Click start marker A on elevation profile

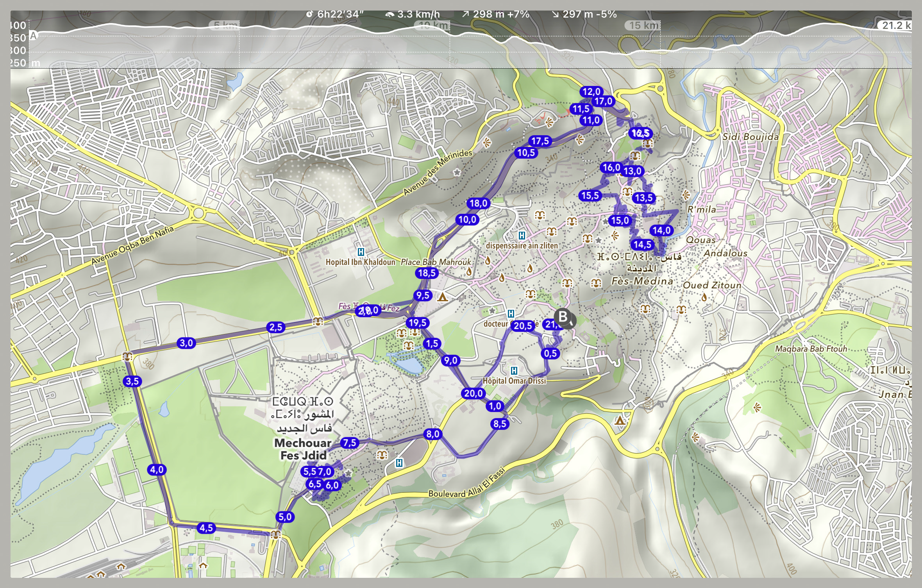(x=33, y=36)
